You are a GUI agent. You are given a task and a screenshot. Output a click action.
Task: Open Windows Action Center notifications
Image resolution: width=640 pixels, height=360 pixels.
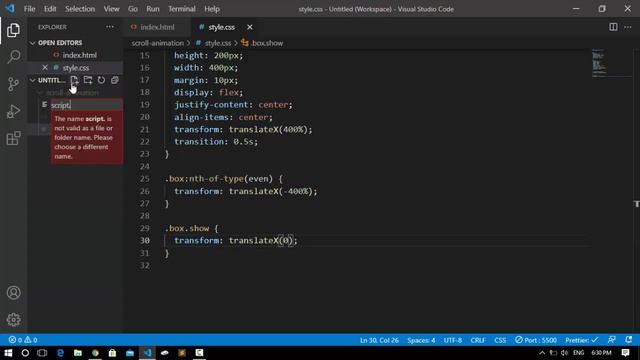(625, 353)
